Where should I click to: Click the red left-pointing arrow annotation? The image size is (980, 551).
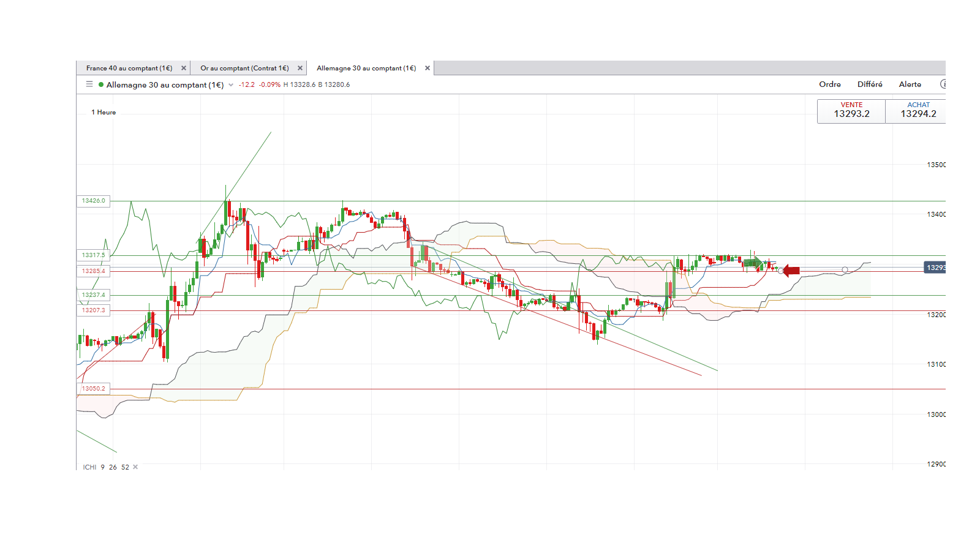pyautogui.click(x=791, y=270)
